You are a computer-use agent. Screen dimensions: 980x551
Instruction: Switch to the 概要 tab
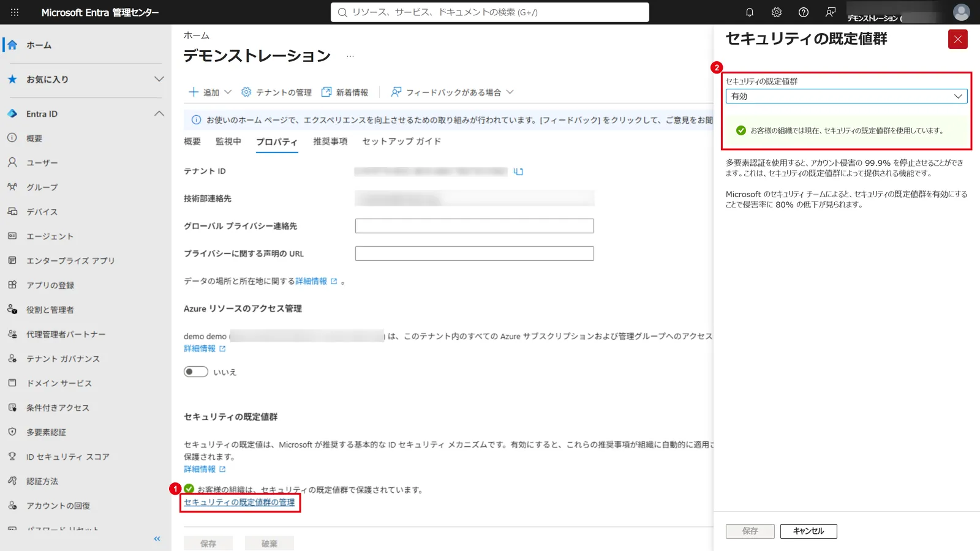click(x=192, y=141)
